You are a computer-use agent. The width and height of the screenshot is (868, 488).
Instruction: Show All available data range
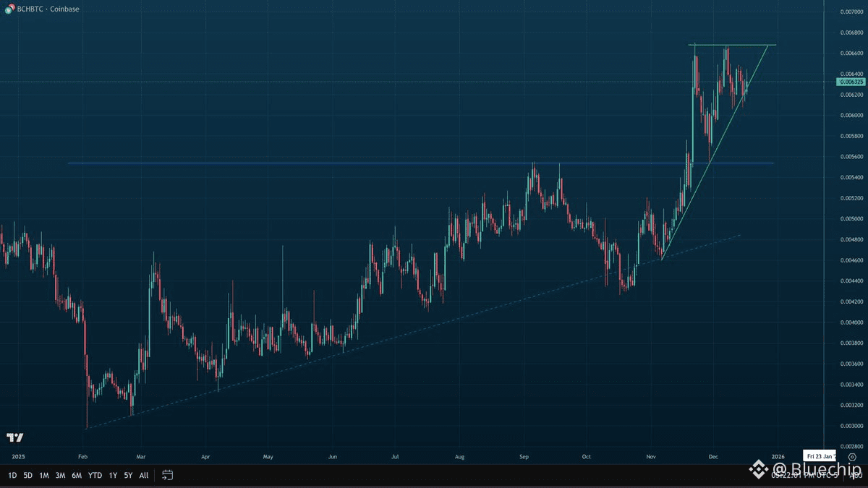[x=144, y=475]
